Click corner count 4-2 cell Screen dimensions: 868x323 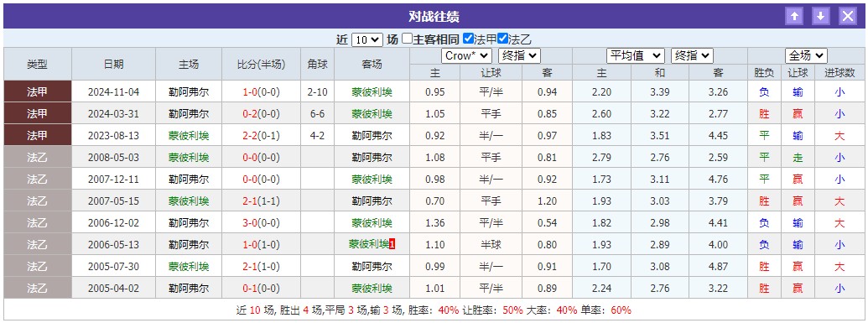tap(318, 135)
